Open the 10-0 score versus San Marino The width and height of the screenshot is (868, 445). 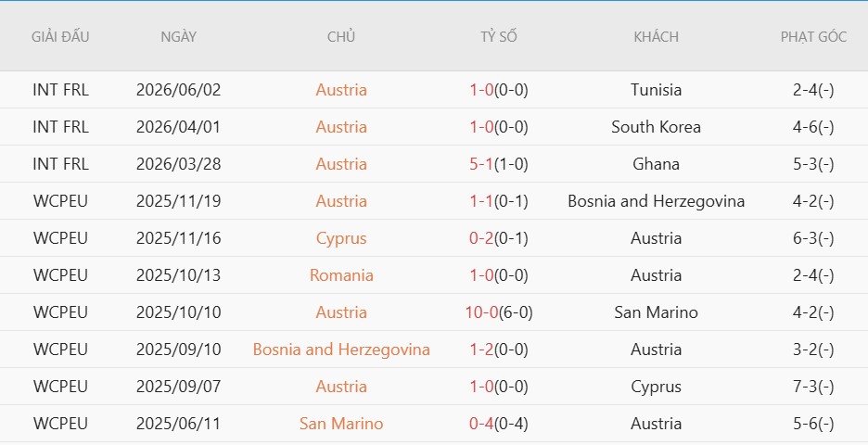point(481,312)
